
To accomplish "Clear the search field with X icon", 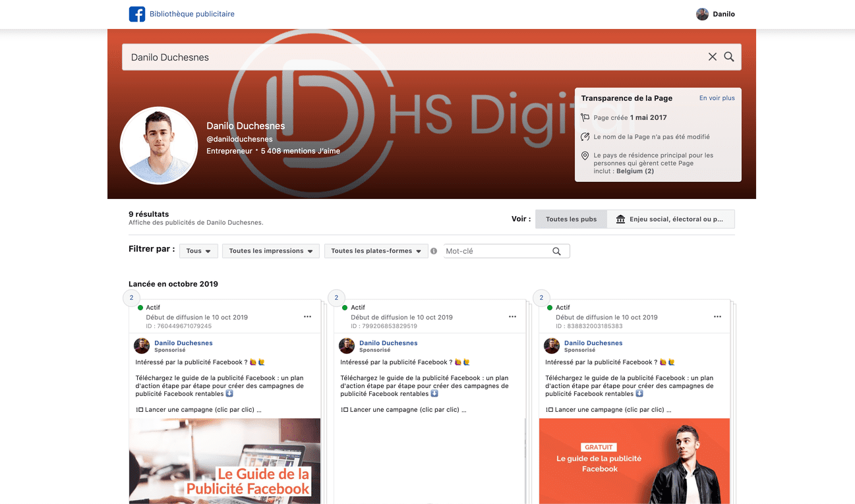I will pos(713,57).
